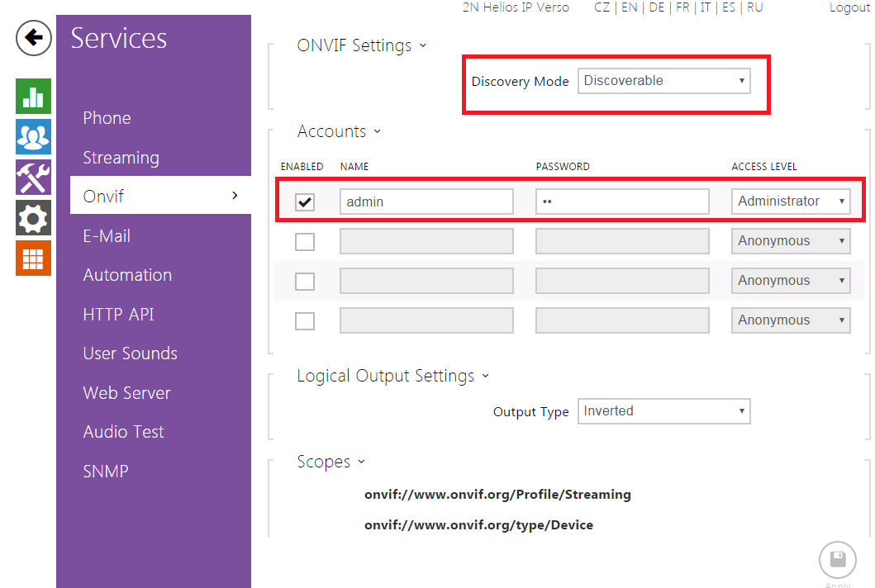Collapse the ONVIF Settings section

coord(361,45)
